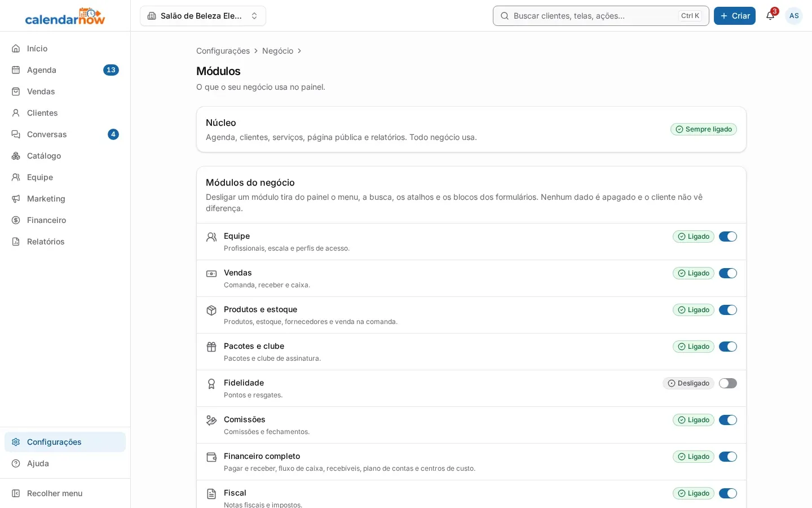Click the Pacotes e clube gift icon

point(211,347)
